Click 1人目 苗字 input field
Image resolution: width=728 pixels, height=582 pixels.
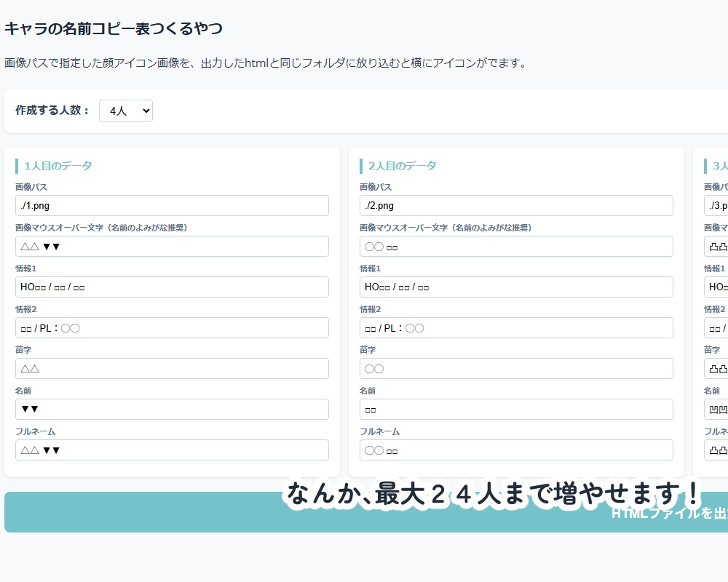pos(172,369)
